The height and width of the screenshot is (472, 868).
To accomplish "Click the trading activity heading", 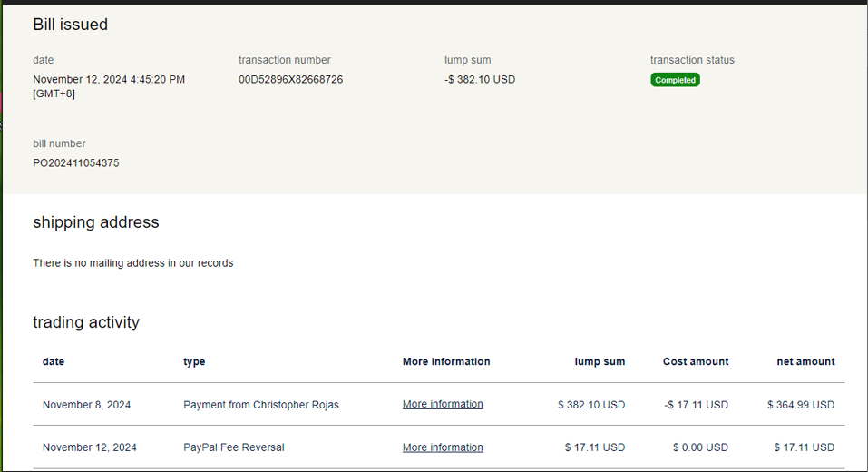I will click(86, 322).
